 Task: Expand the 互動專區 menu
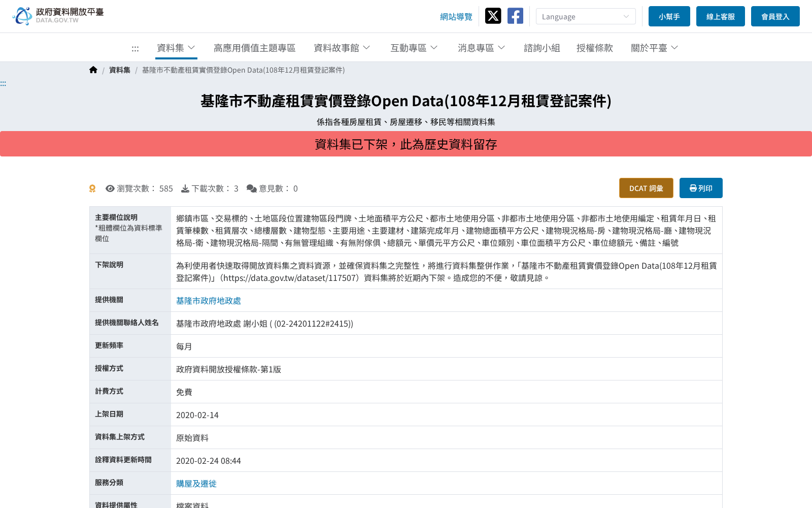414,48
